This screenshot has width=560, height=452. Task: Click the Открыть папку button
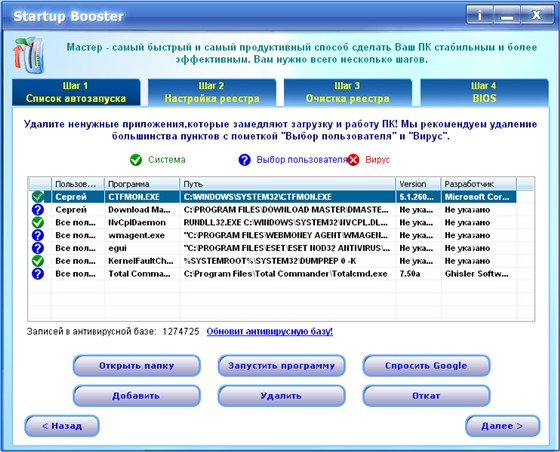pos(136,366)
